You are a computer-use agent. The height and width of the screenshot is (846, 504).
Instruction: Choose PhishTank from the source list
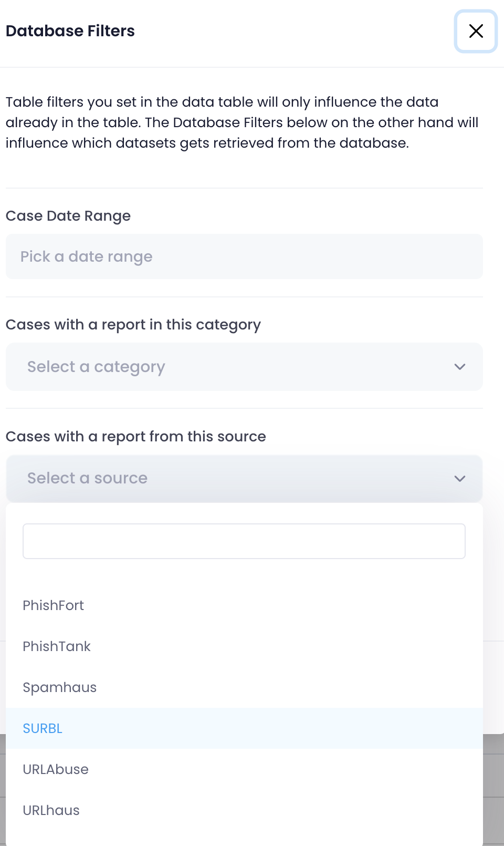[x=57, y=646]
